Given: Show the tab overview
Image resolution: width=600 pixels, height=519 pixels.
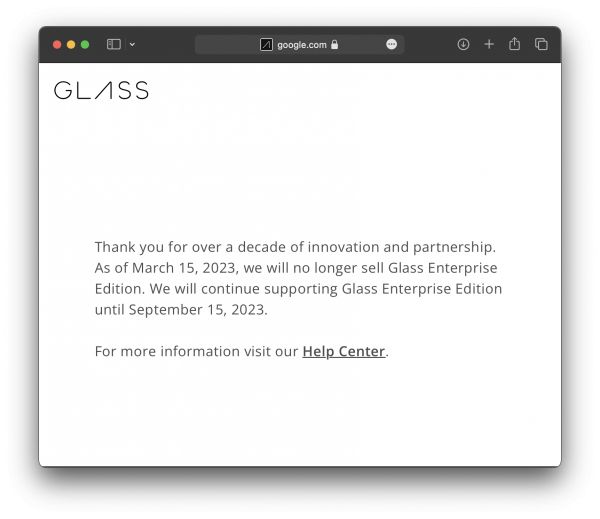Looking at the screenshot, I should pyautogui.click(x=541, y=44).
